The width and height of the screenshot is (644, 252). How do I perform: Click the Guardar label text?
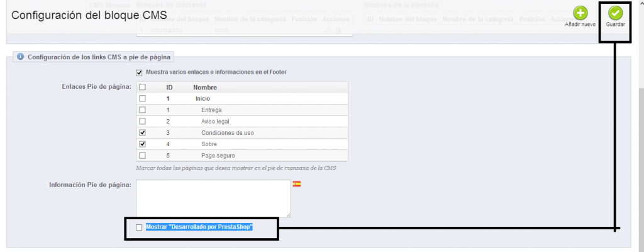614,25
